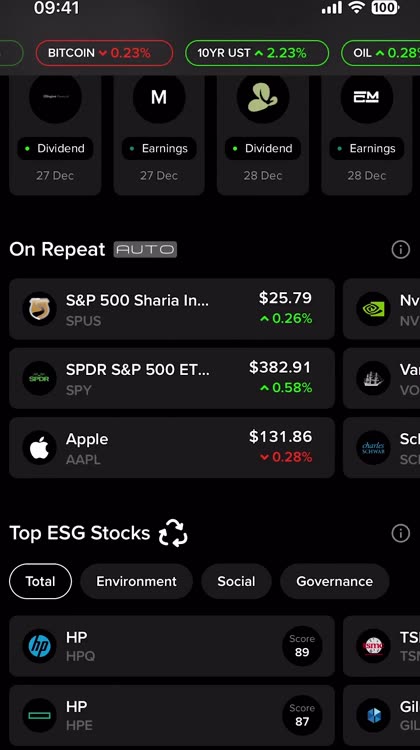Viewport: 420px width, 750px height.
Task: Tap the ESG recycle arrows icon
Action: click(173, 533)
